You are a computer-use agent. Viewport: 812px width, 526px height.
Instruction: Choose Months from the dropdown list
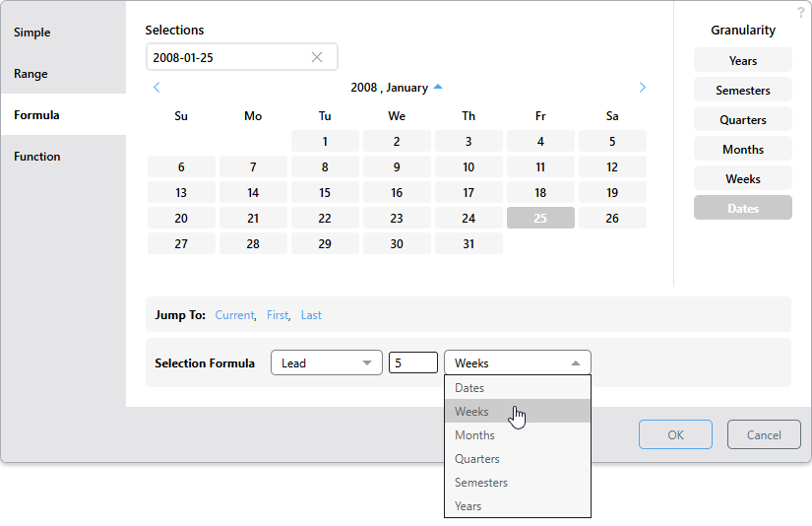(475, 435)
